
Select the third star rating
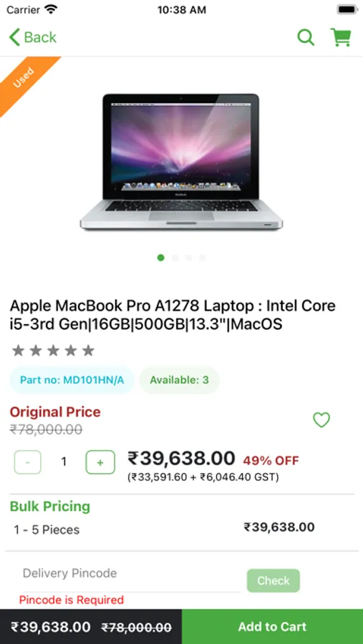53,351
